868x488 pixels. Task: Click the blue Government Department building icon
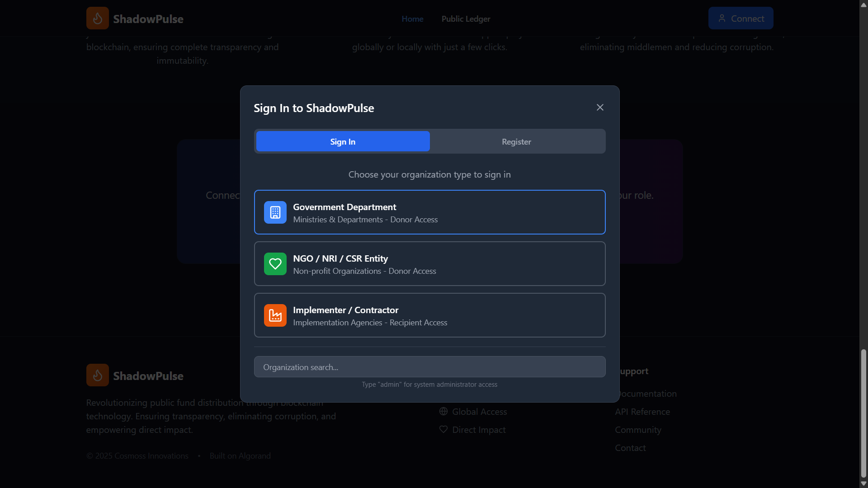point(275,212)
